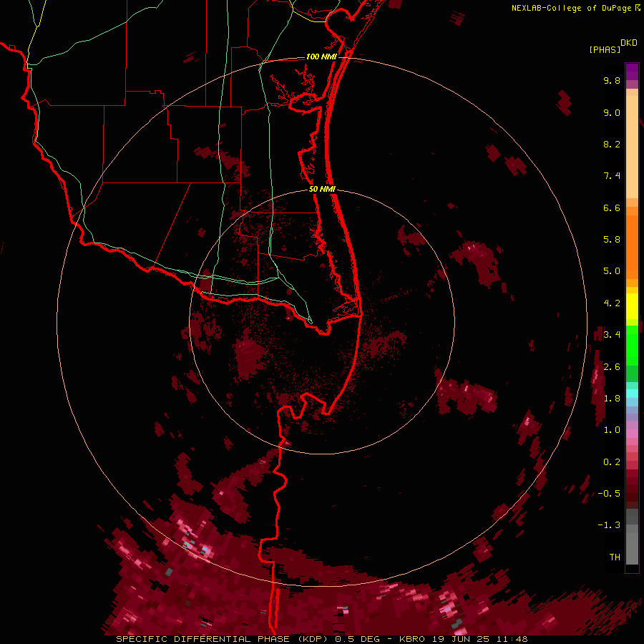Click the -0.5 scale value
The height and width of the screenshot is (644, 644).
click(609, 494)
